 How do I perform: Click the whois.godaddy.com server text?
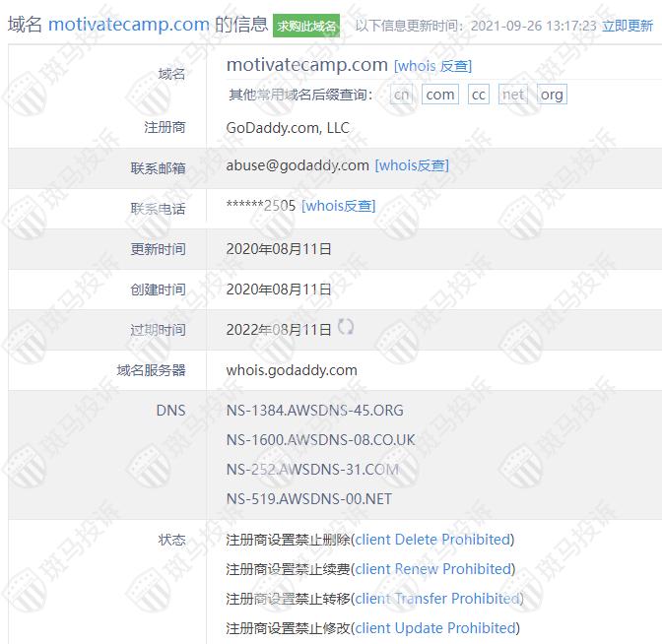(x=292, y=370)
